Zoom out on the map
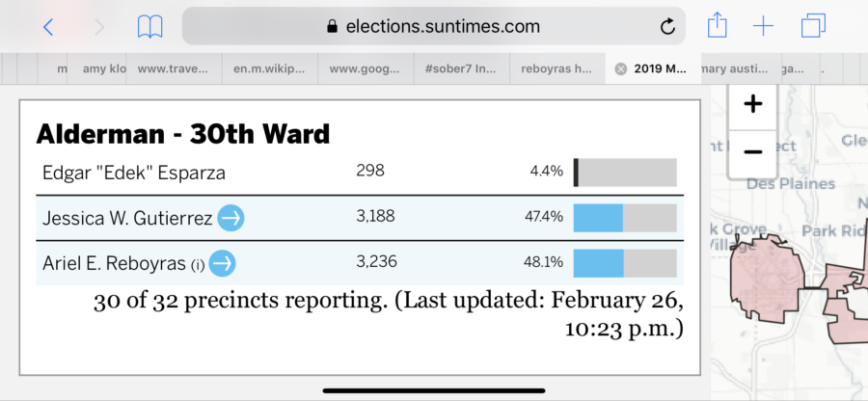Image resolution: width=868 pixels, height=401 pixels. (753, 151)
